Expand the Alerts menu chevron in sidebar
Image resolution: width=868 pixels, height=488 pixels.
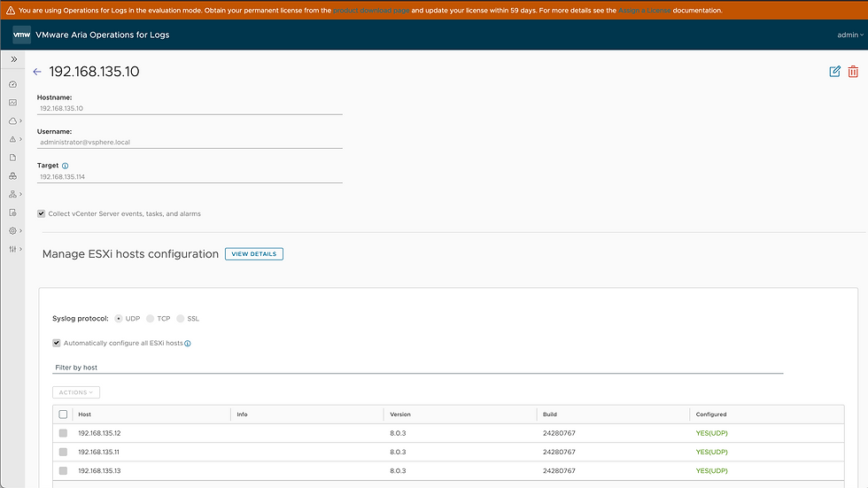pyautogui.click(x=21, y=139)
